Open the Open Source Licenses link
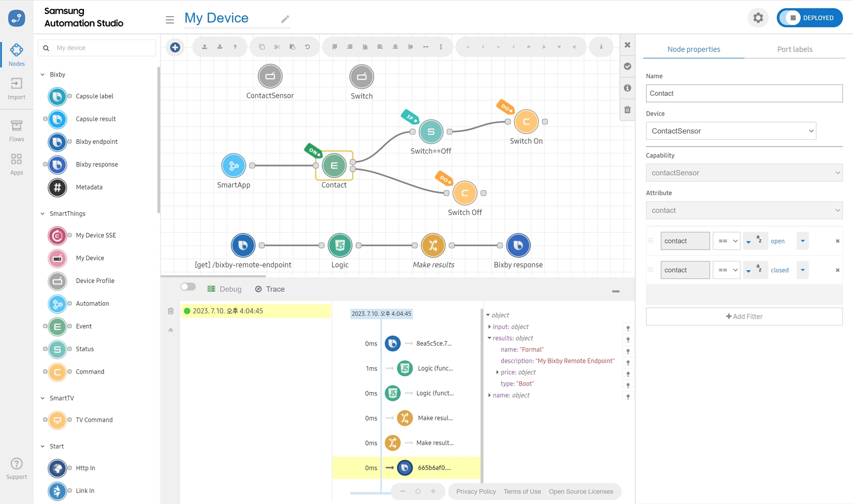 click(x=581, y=492)
